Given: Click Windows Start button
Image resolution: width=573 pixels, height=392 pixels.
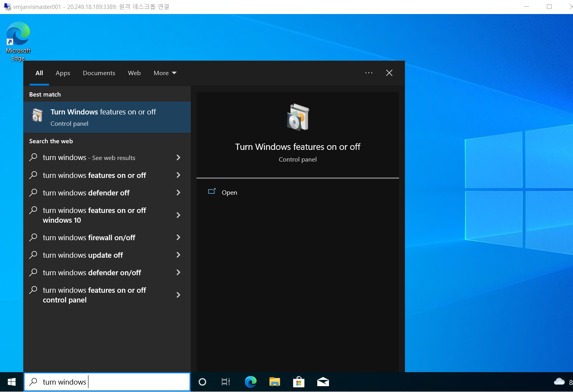Looking at the screenshot, I should coord(12,382).
